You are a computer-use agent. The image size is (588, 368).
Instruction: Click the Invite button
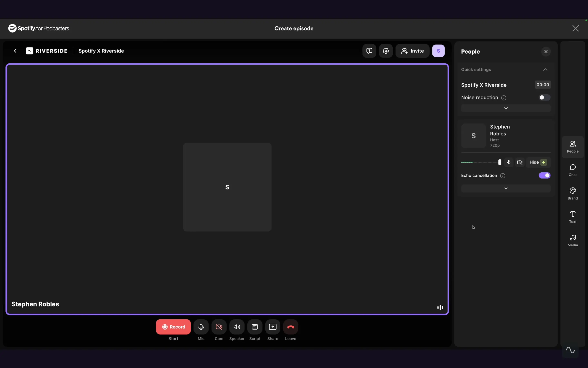(x=412, y=51)
